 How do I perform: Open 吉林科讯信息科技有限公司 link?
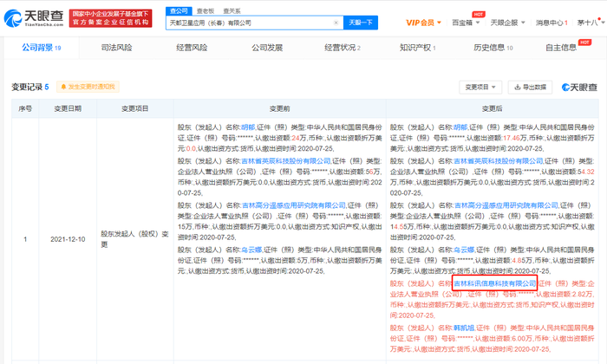(x=495, y=283)
